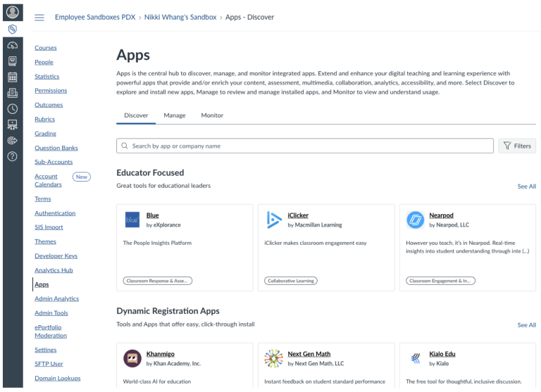The height and width of the screenshot is (392, 541).
Task: Open Commons arrow icon in global nav
Action: point(13,141)
